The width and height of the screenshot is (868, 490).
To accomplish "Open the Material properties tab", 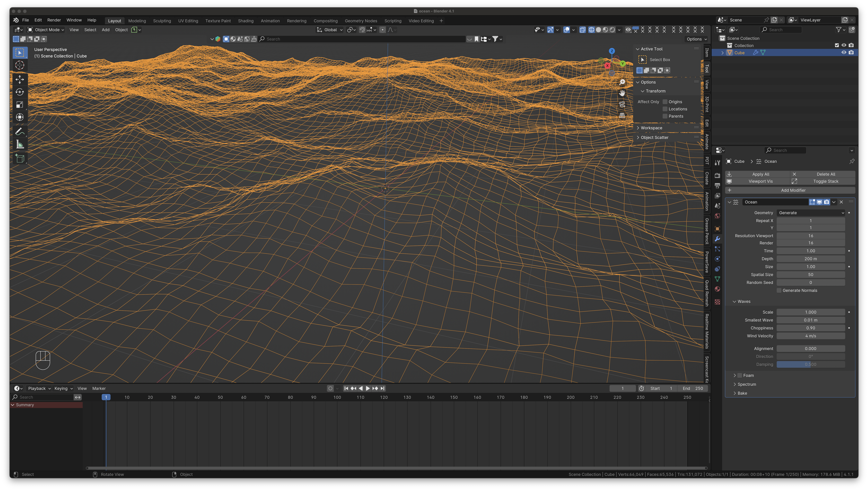I will [x=717, y=289].
